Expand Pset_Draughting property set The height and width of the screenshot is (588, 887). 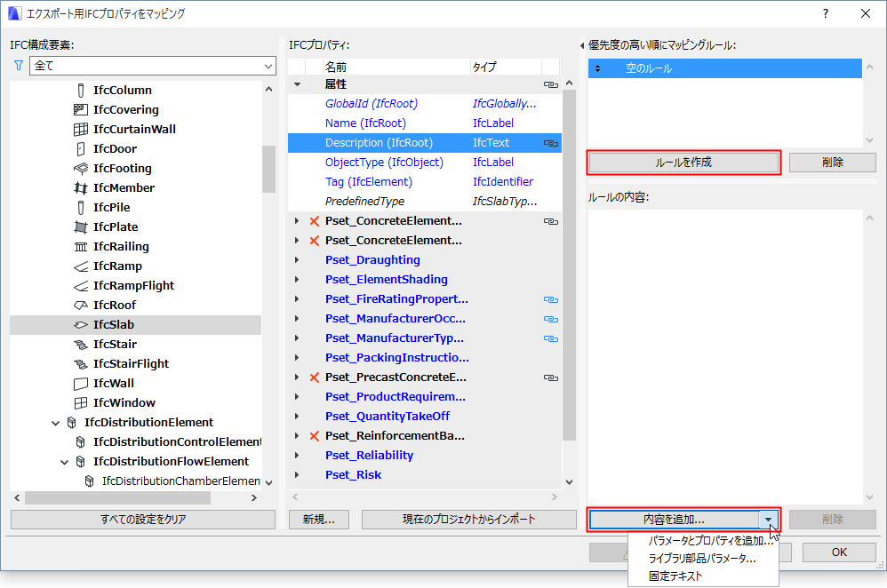297,260
